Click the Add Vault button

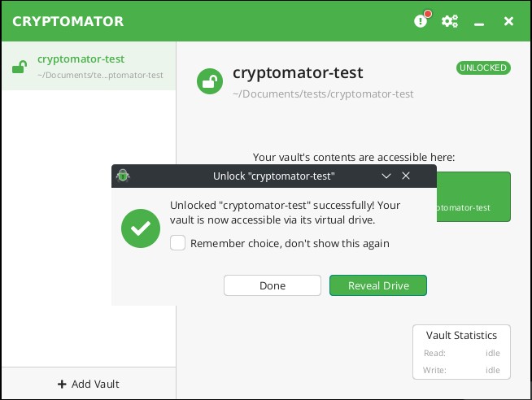(x=89, y=384)
